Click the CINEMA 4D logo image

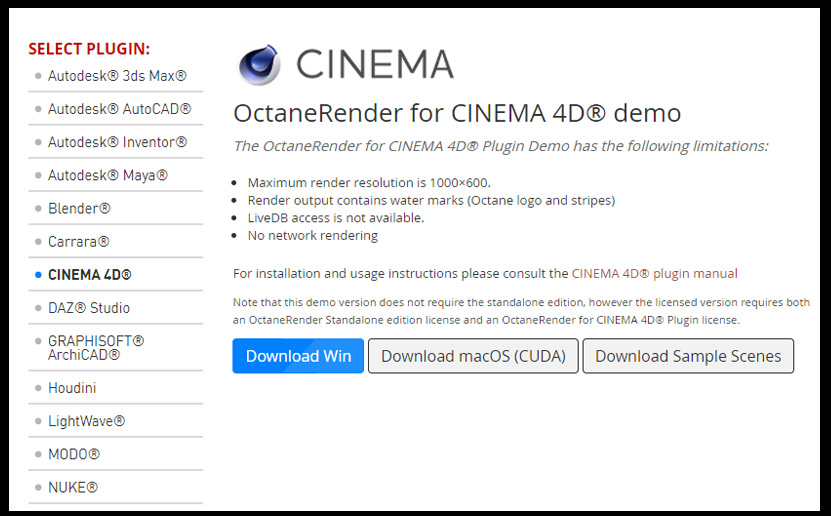[x=345, y=65]
